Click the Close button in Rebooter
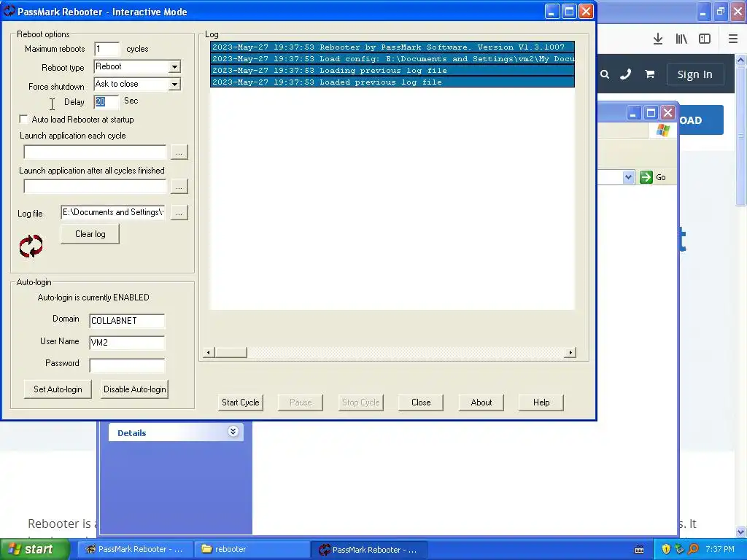This screenshot has height=560, width=747. [421, 402]
